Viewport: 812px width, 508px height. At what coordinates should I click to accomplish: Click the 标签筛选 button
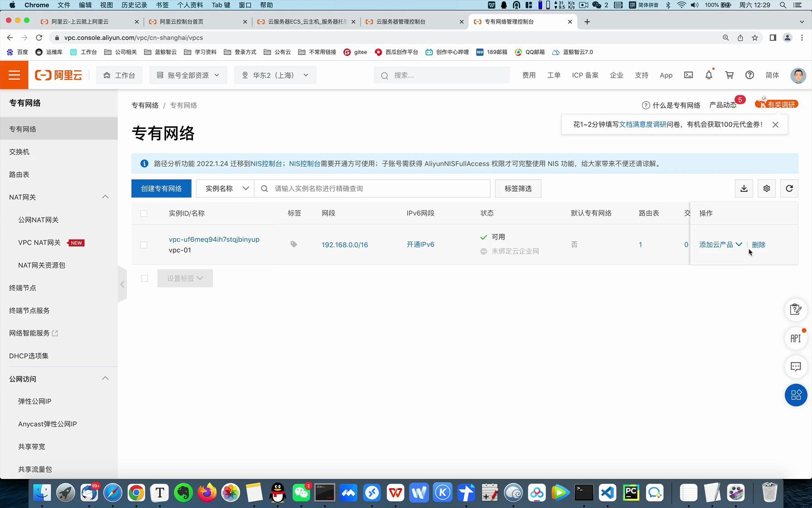518,189
